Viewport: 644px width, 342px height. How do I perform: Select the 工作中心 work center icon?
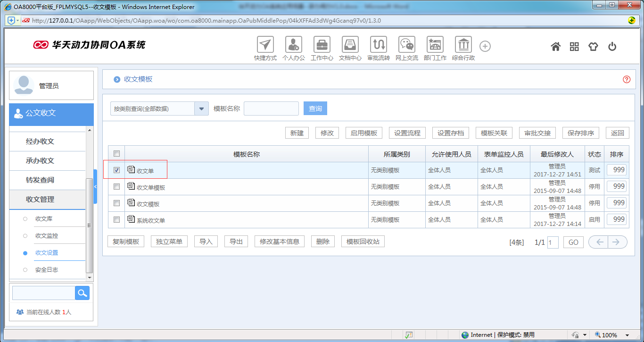(322, 46)
